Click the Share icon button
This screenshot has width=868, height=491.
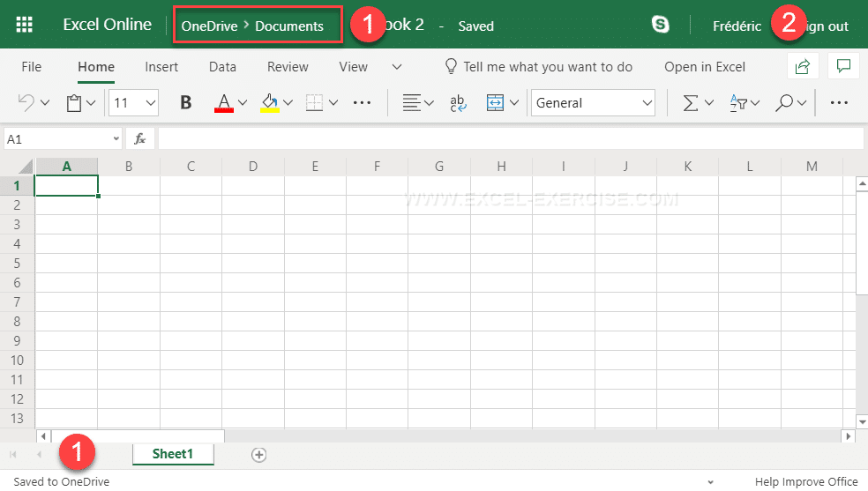pyautogui.click(x=803, y=67)
